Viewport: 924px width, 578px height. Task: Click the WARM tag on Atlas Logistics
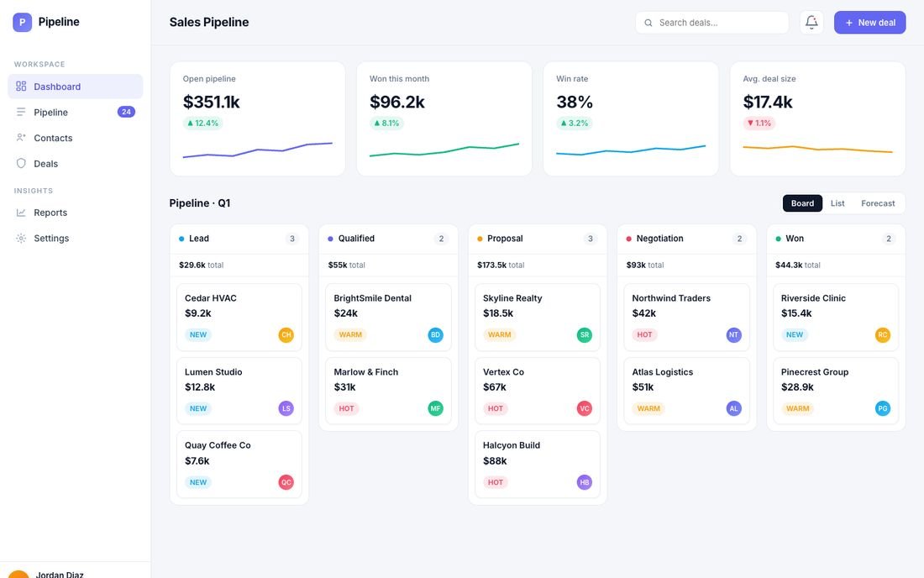pyautogui.click(x=648, y=408)
